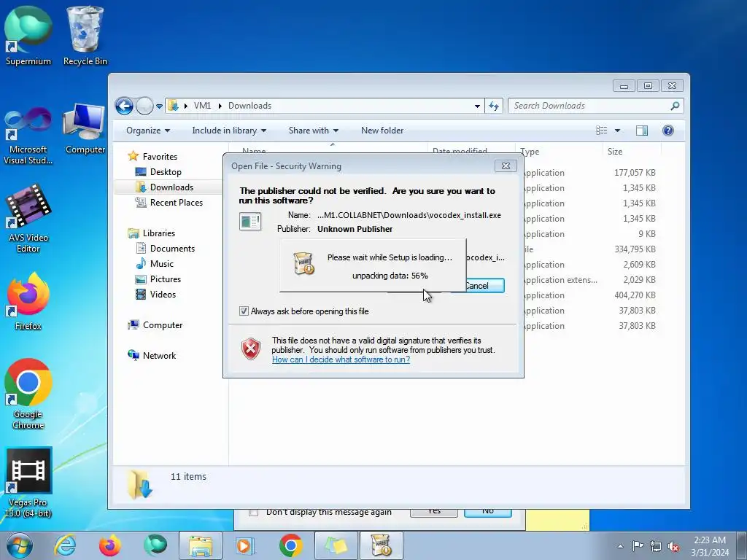Select the row sized 404,270 KB

590,295
